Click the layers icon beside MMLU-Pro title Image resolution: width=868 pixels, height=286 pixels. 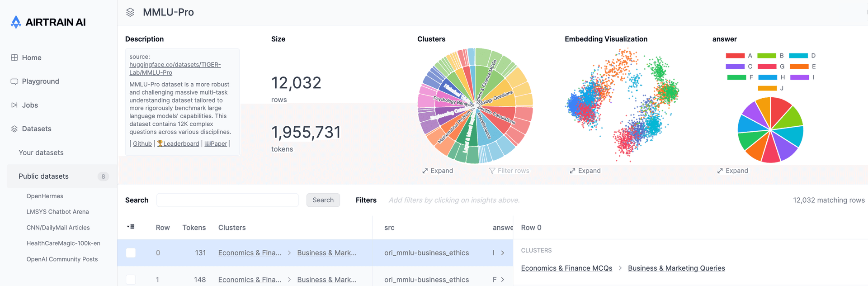tap(130, 12)
